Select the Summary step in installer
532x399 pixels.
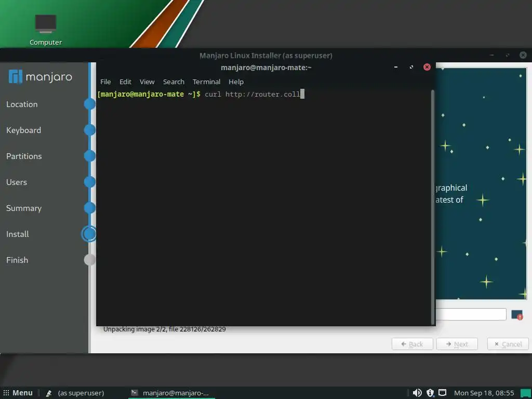[24, 208]
